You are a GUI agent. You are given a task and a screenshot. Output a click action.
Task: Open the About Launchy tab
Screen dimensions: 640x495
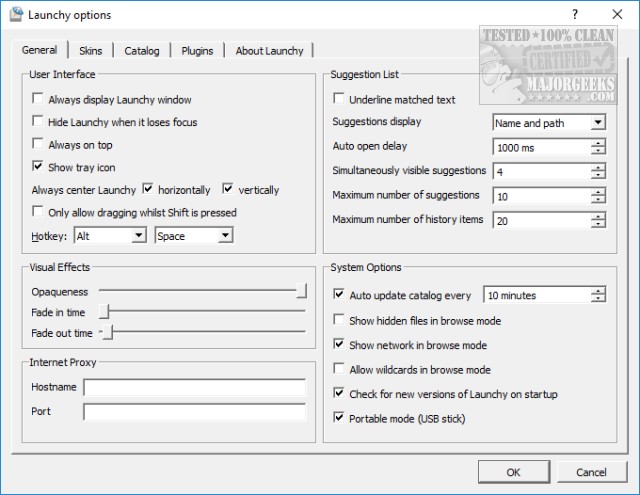269,51
